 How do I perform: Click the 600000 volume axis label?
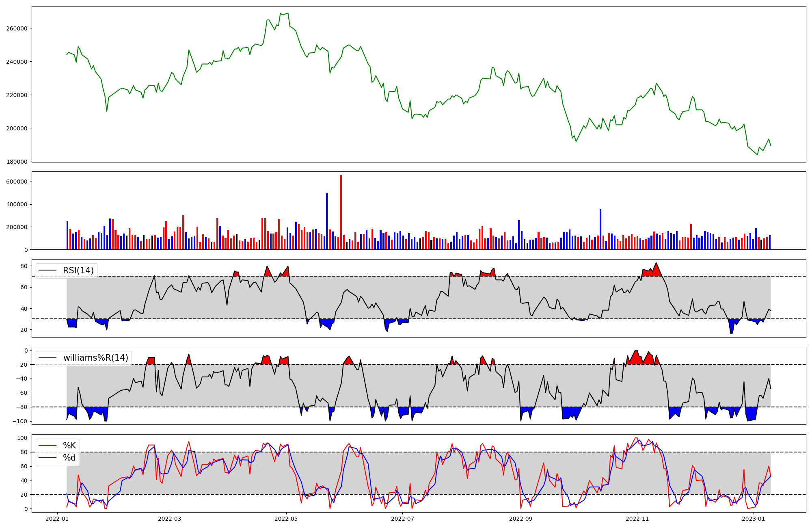(17, 182)
